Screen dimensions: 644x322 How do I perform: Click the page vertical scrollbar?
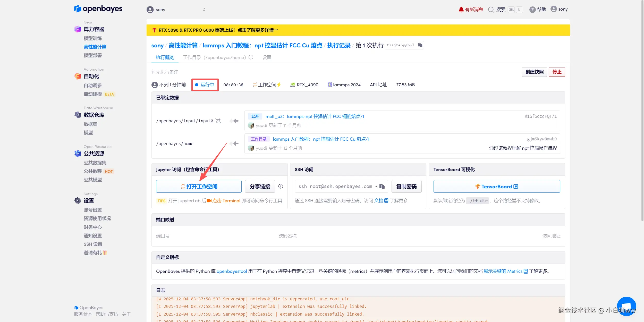(x=642, y=111)
